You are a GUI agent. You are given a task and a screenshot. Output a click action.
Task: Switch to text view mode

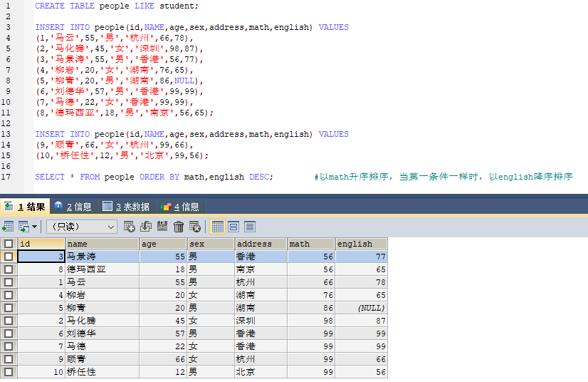pos(250,227)
